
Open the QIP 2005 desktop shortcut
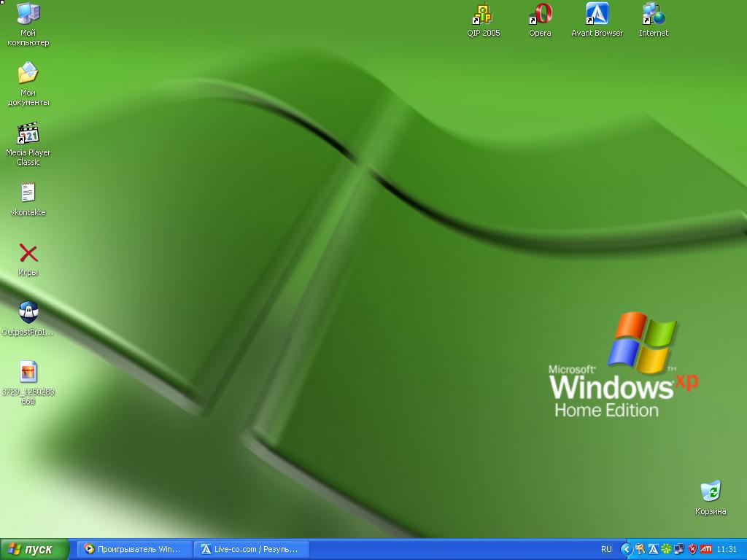pos(483,15)
